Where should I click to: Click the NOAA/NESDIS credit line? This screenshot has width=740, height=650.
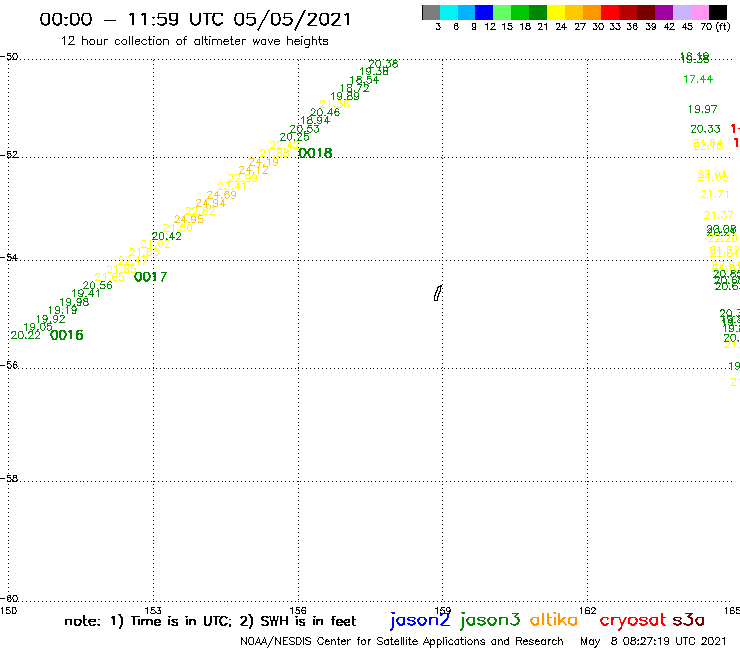pyautogui.click(x=402, y=642)
